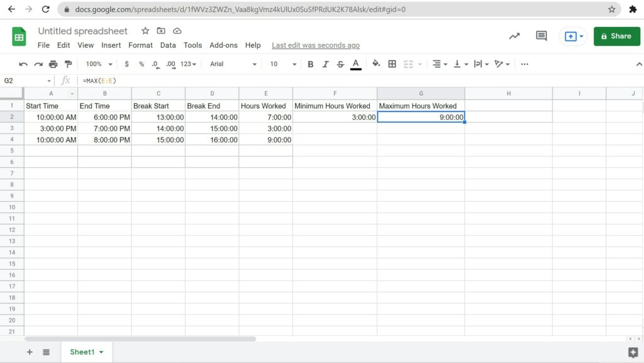Click the Explore button at bottom right
Image resolution: width=644 pixels, height=363 pixels.
pyautogui.click(x=633, y=352)
